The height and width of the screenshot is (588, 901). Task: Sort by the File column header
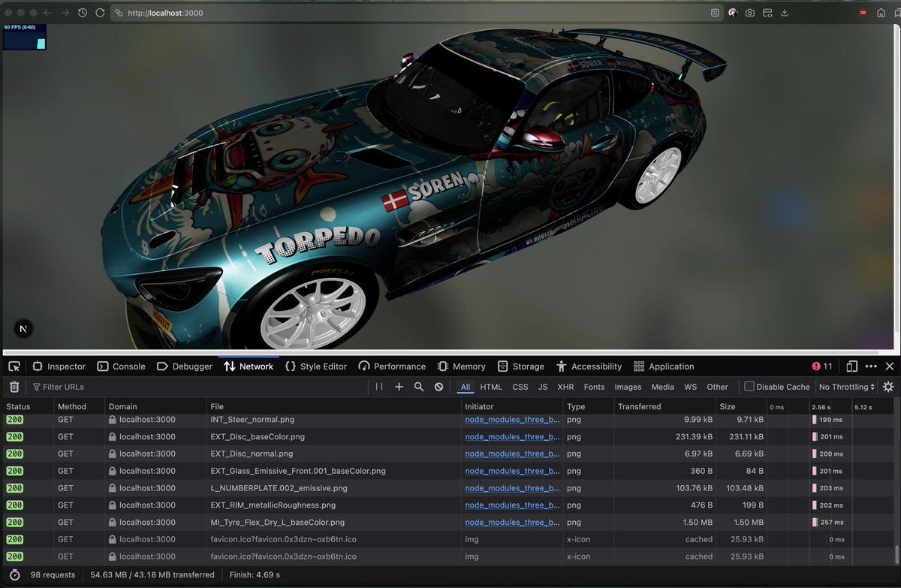(334, 406)
